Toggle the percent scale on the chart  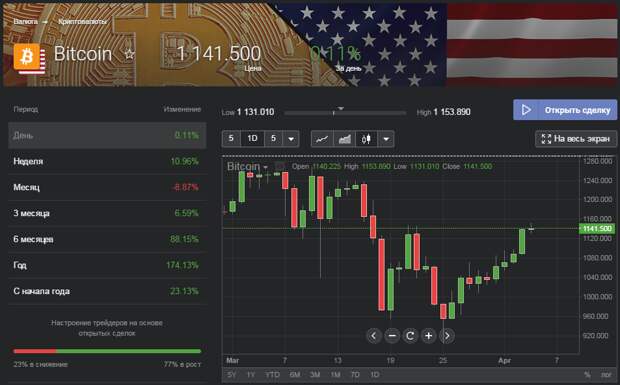587,374
